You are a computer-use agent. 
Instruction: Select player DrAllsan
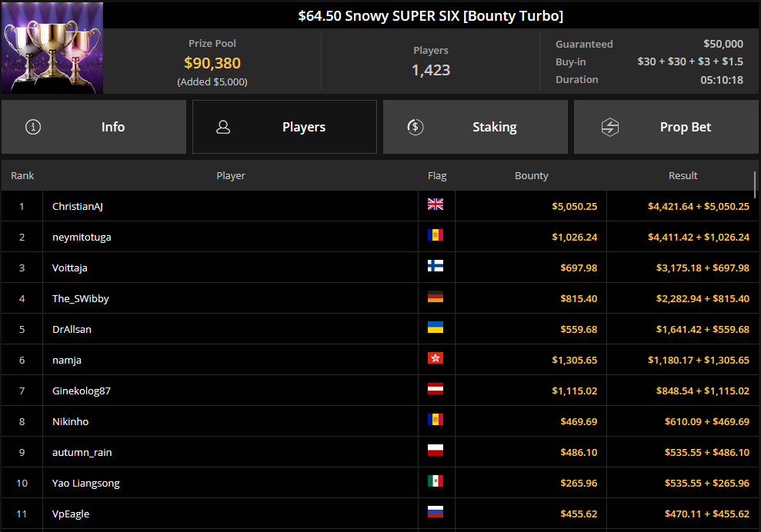click(x=72, y=329)
